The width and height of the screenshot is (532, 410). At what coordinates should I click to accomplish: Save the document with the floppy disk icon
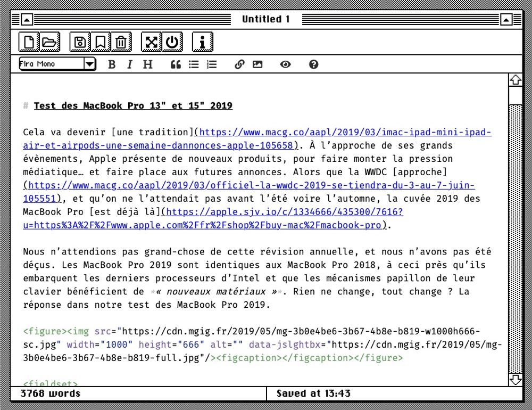[x=80, y=42]
